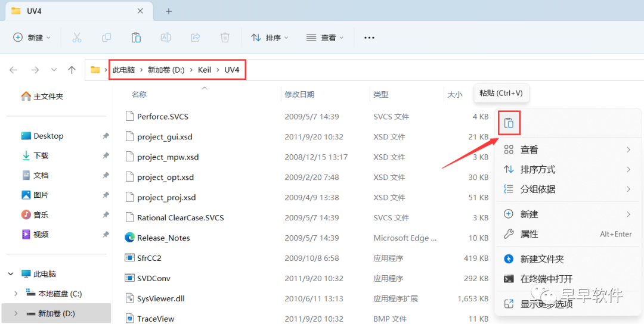Open 新建 submenu in context menu
The height and width of the screenshot is (324, 644).
[x=568, y=214]
